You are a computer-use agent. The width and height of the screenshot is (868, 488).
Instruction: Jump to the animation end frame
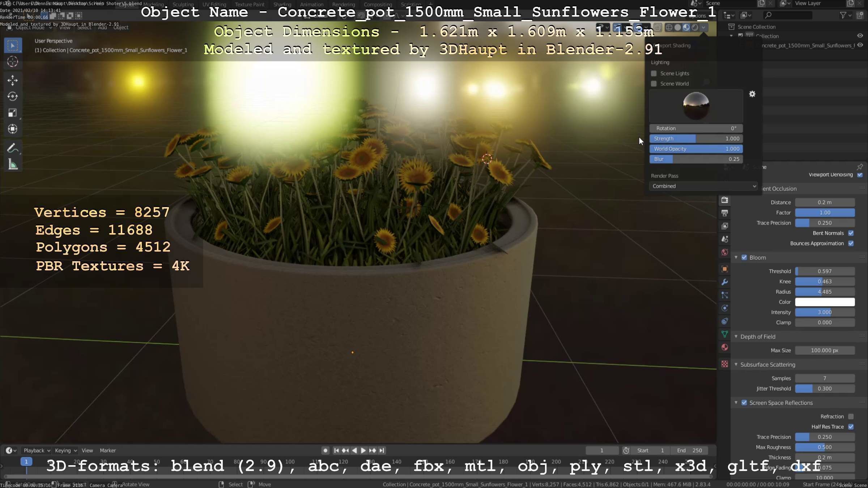pos(382,450)
